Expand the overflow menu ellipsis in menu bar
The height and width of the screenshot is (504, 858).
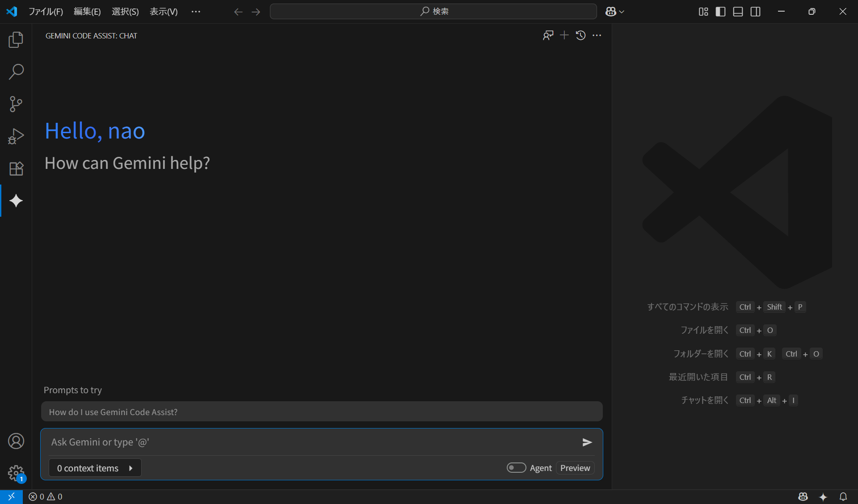click(196, 12)
